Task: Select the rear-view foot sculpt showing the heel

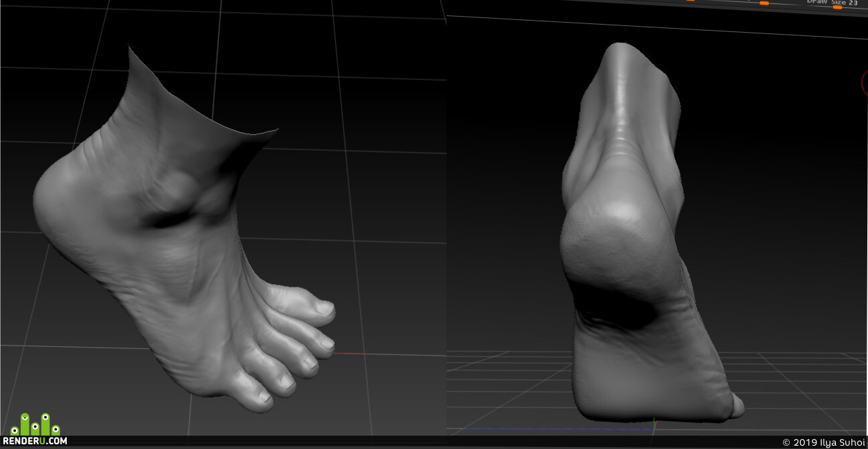Action: pyautogui.click(x=651, y=234)
